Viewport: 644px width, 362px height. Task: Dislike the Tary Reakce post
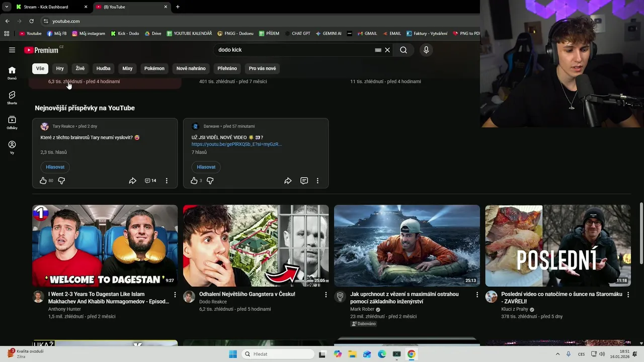(61, 180)
